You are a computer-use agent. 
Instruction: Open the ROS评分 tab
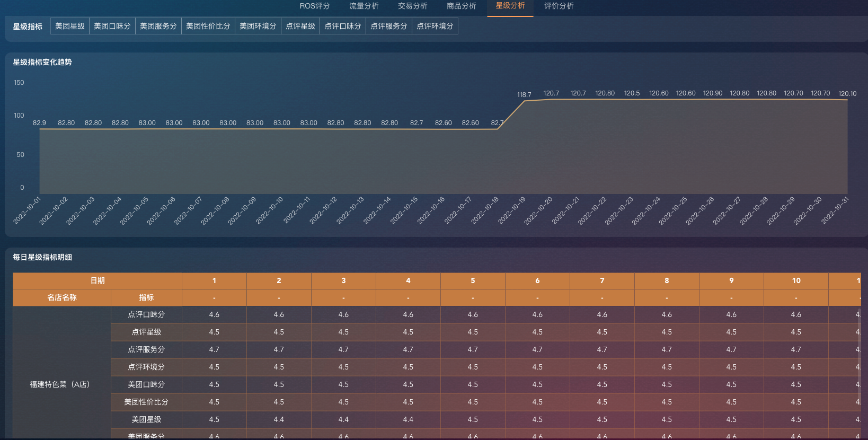point(314,6)
